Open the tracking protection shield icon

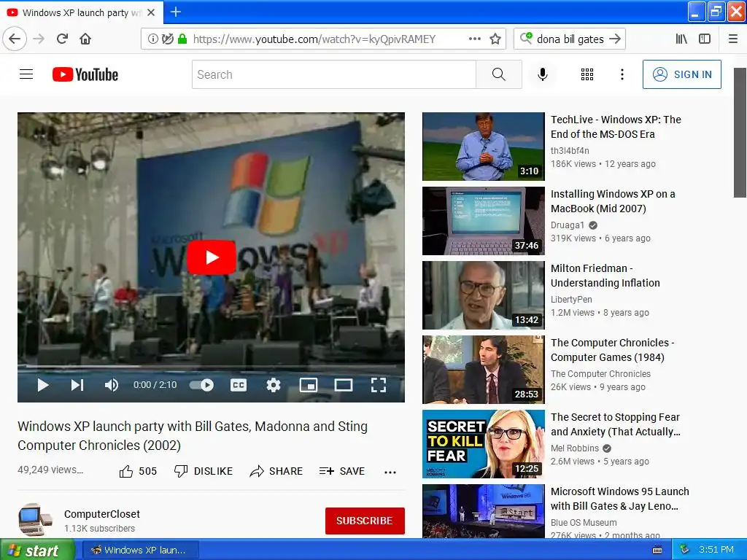[x=167, y=39]
